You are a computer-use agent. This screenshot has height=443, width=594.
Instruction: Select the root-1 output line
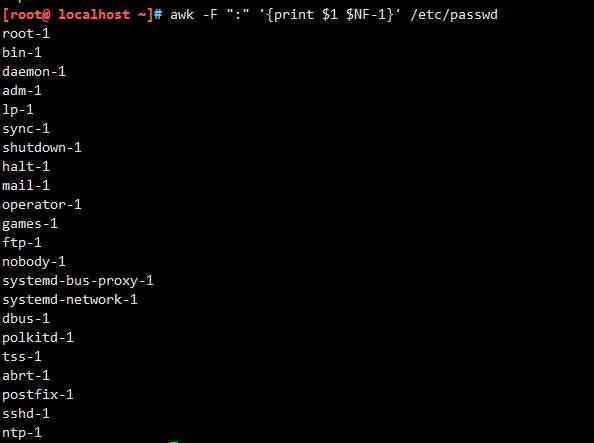(26, 34)
